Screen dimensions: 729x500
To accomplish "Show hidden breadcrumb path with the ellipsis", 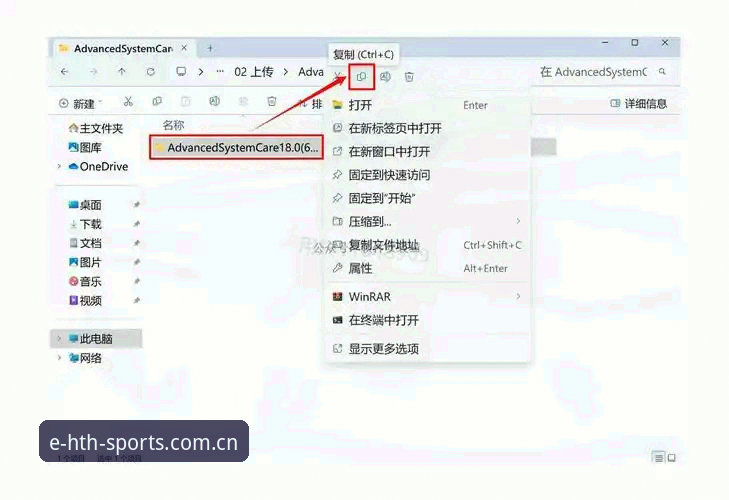I will pos(220,72).
